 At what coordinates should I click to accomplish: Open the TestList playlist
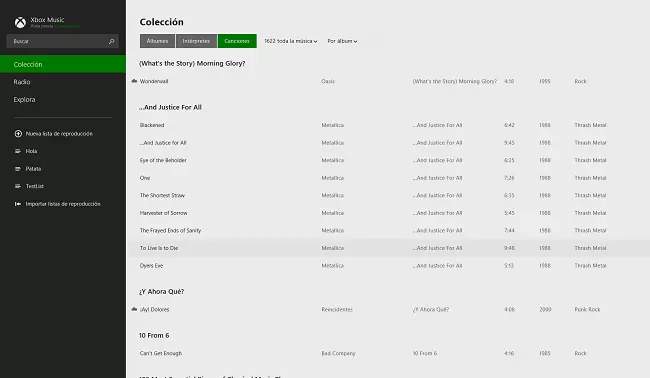35,186
